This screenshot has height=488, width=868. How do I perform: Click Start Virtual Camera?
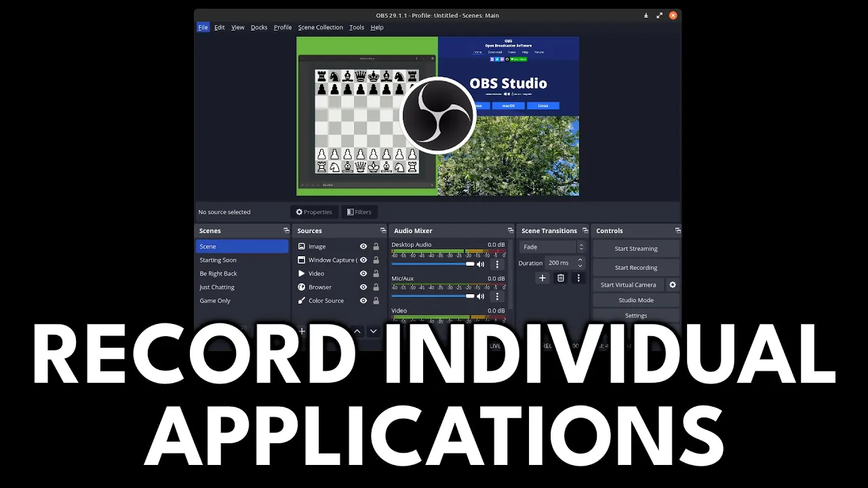[x=629, y=285]
